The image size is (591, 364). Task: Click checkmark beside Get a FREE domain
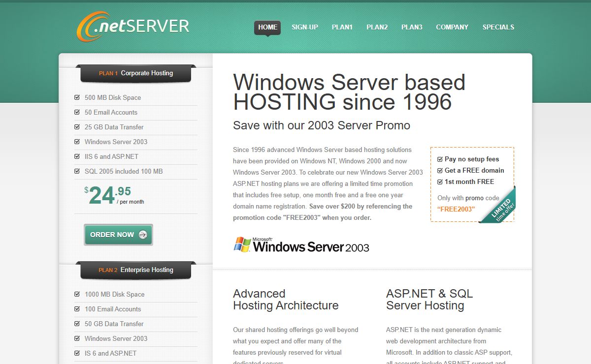tap(440, 171)
